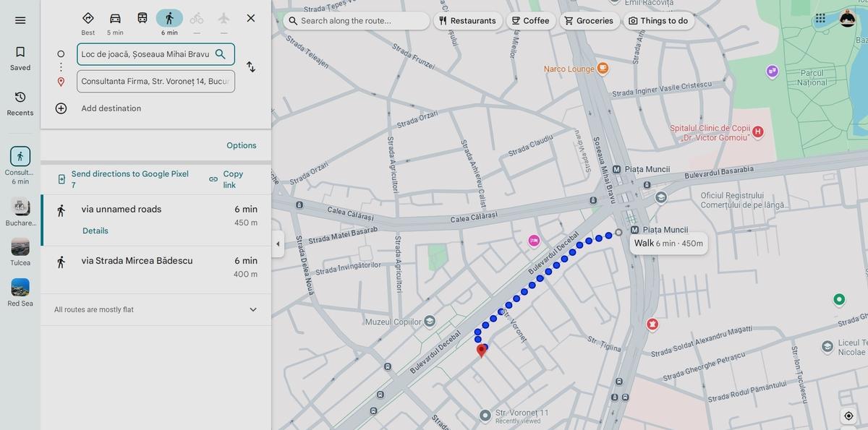Expand the mostly flat routes details
The image size is (868, 430).
click(x=252, y=309)
